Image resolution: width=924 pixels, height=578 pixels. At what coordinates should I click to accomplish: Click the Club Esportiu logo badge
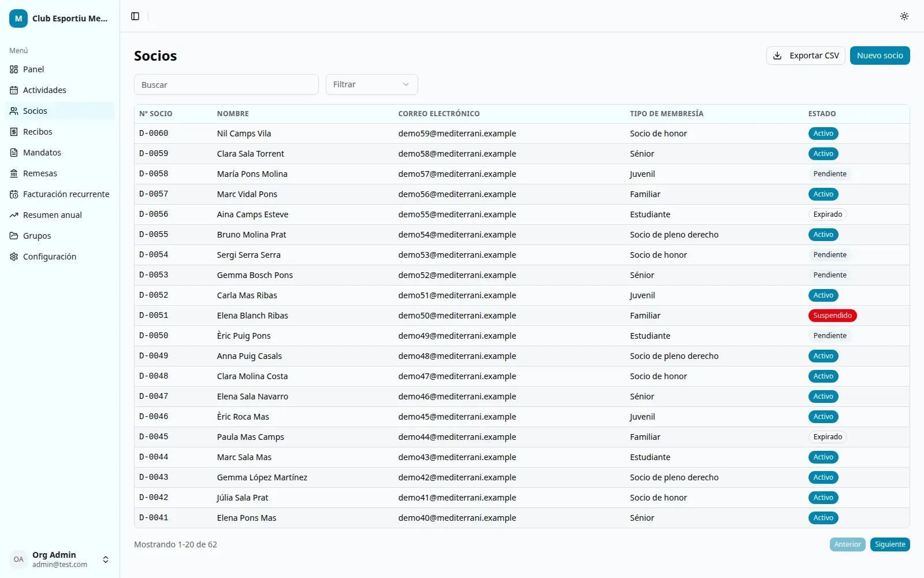(x=18, y=18)
